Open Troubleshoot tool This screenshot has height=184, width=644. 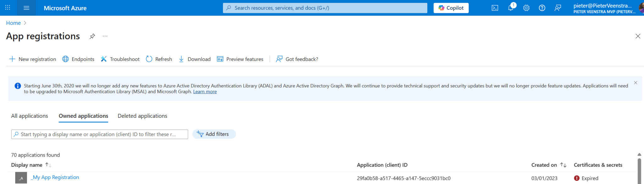coord(120,59)
